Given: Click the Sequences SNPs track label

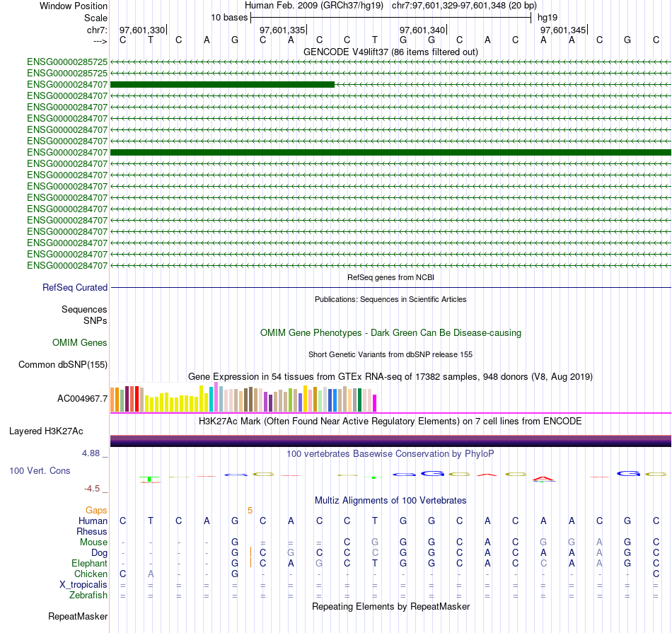Looking at the screenshot, I should (84, 315).
